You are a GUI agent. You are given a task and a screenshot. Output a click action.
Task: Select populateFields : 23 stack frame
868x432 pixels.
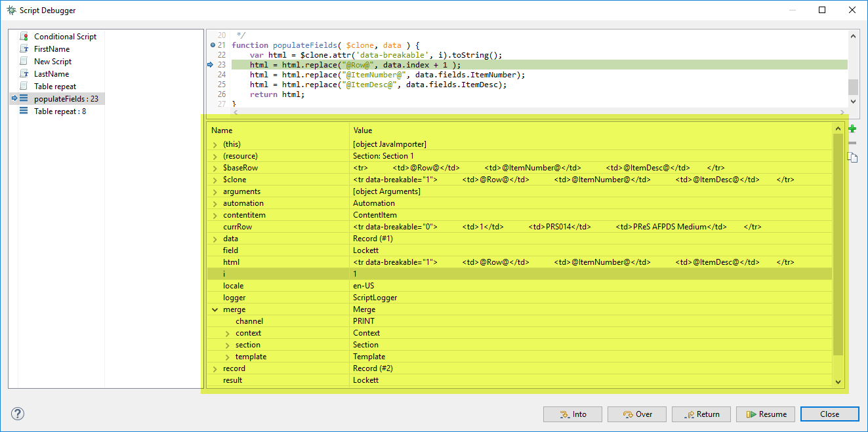point(66,99)
